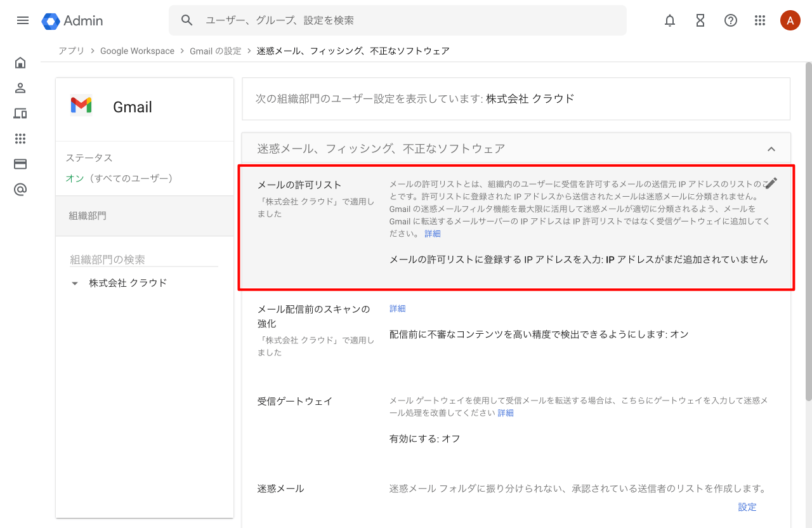Image resolution: width=812 pixels, height=528 pixels.
Task: Open Apps grid icon in the left sidebar
Action: coord(20,139)
